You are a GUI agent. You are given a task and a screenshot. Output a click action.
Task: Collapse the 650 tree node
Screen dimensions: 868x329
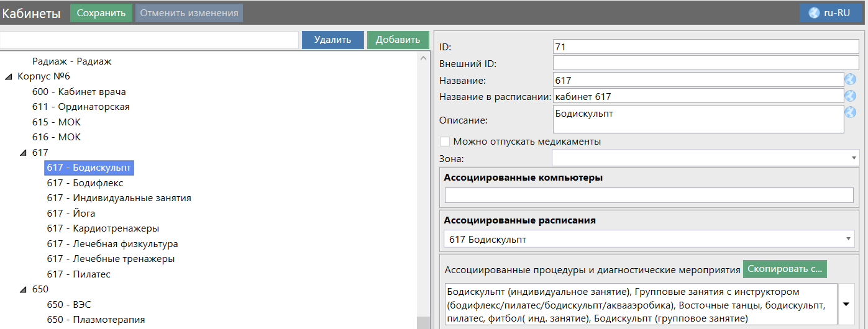[x=23, y=289]
